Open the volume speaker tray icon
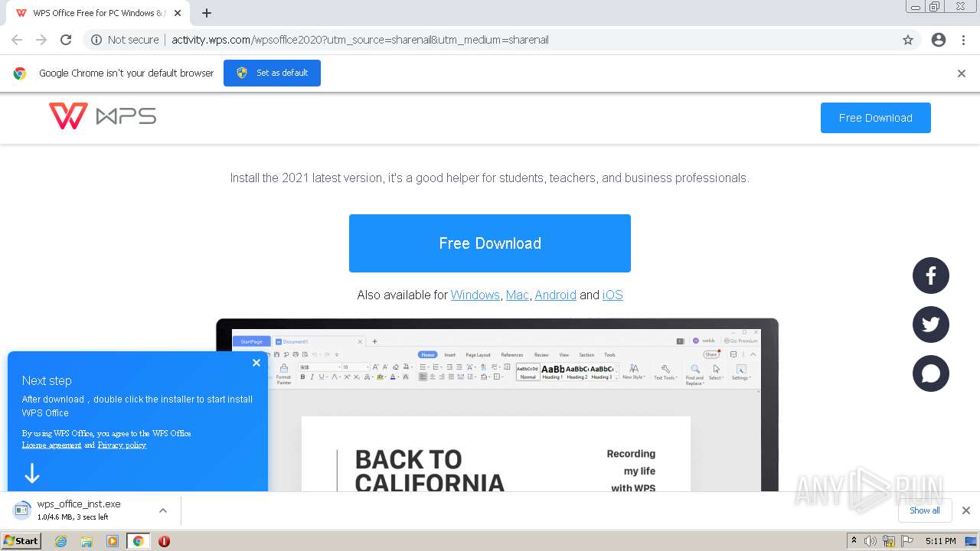 tap(871, 540)
